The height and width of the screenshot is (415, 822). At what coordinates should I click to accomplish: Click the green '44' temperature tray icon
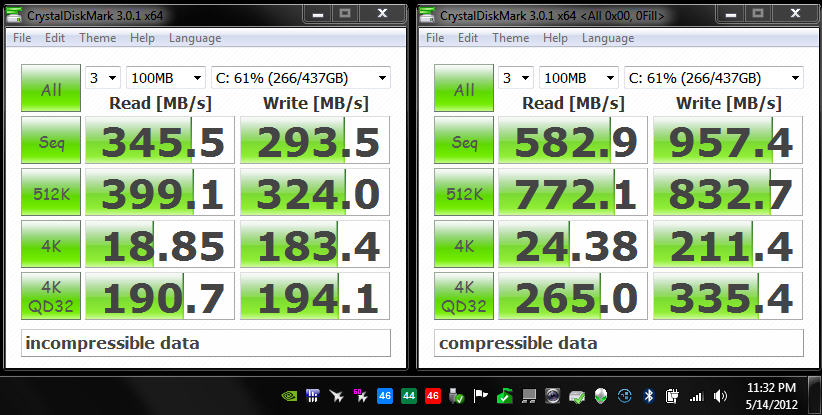[x=409, y=396]
